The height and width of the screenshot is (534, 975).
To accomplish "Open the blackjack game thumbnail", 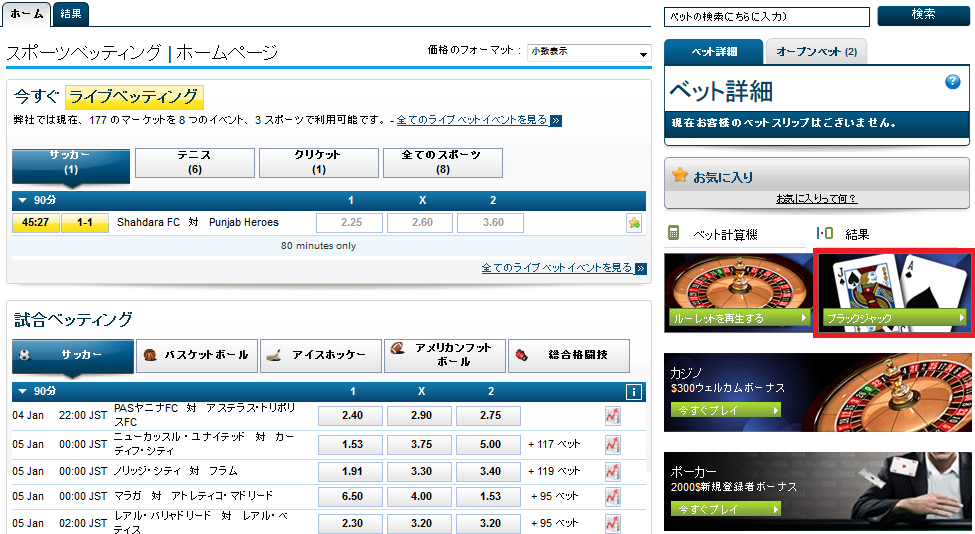I will click(x=895, y=291).
